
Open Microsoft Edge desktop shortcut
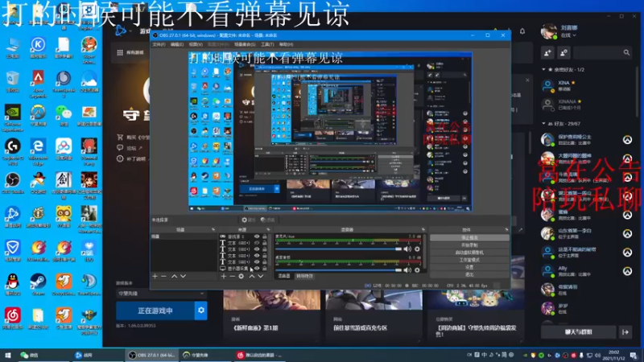(x=38, y=151)
